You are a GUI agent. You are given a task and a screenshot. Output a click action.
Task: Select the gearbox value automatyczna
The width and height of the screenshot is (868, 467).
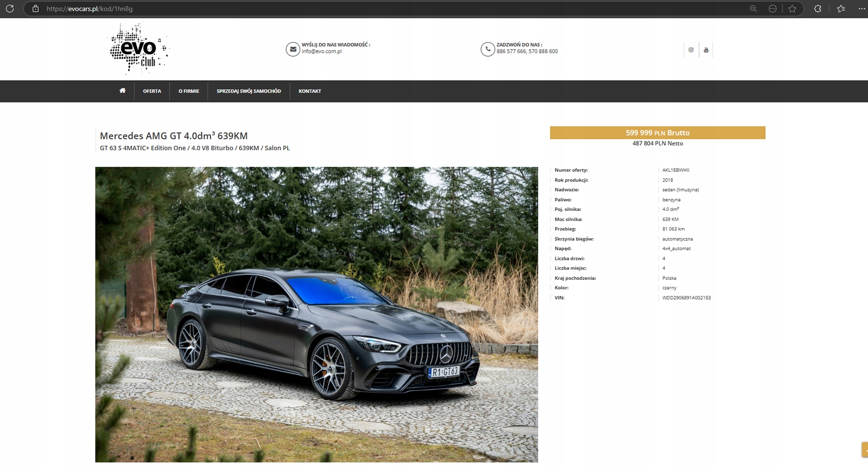(x=677, y=239)
